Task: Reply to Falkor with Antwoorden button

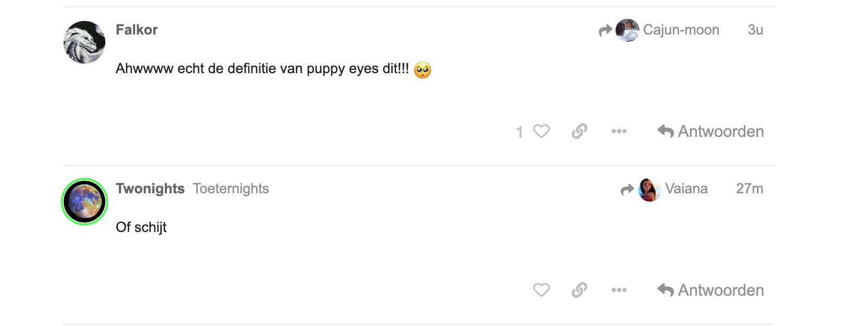Action: (x=710, y=131)
